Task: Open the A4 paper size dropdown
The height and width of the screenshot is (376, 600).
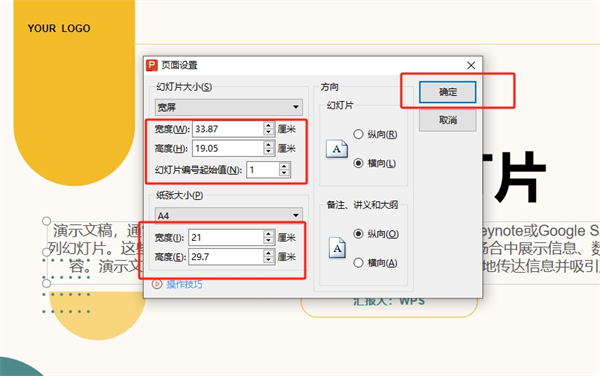Action: point(228,215)
